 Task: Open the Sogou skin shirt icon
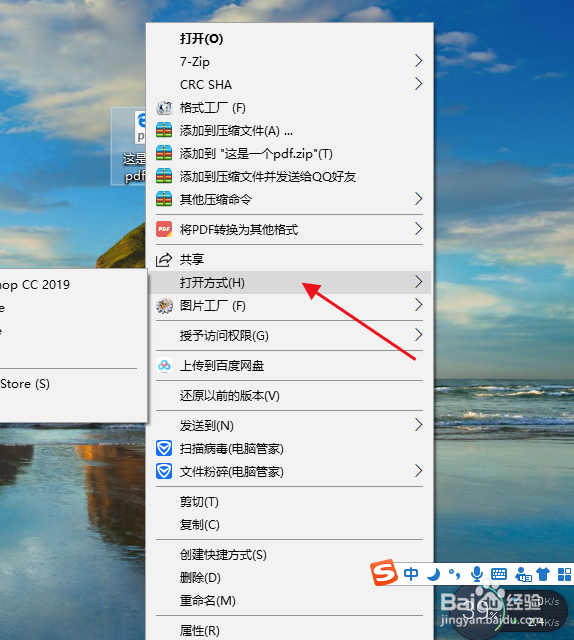point(543,574)
